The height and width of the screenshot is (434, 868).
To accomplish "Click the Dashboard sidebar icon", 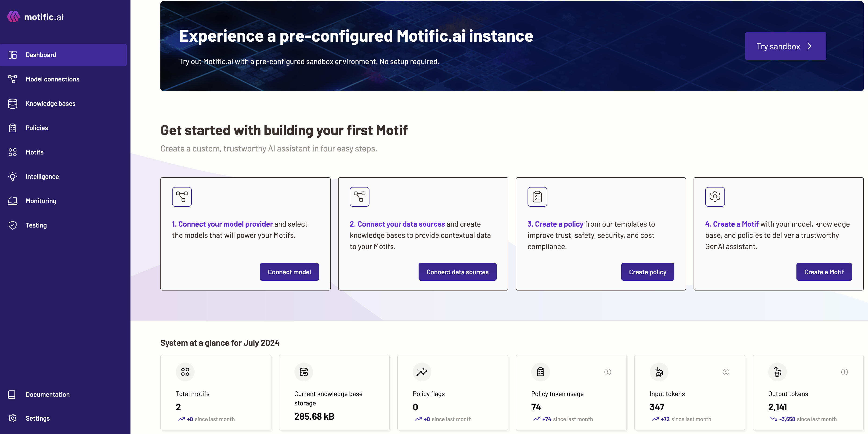I will (x=12, y=55).
